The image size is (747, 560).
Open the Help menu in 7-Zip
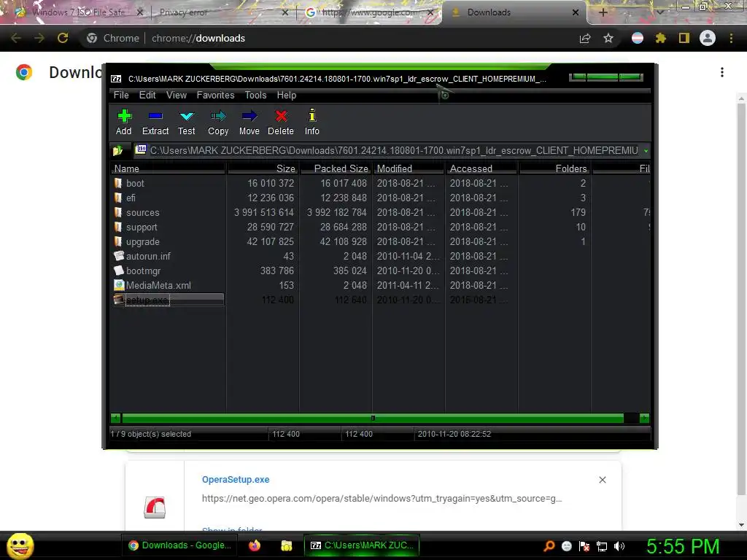coord(286,95)
